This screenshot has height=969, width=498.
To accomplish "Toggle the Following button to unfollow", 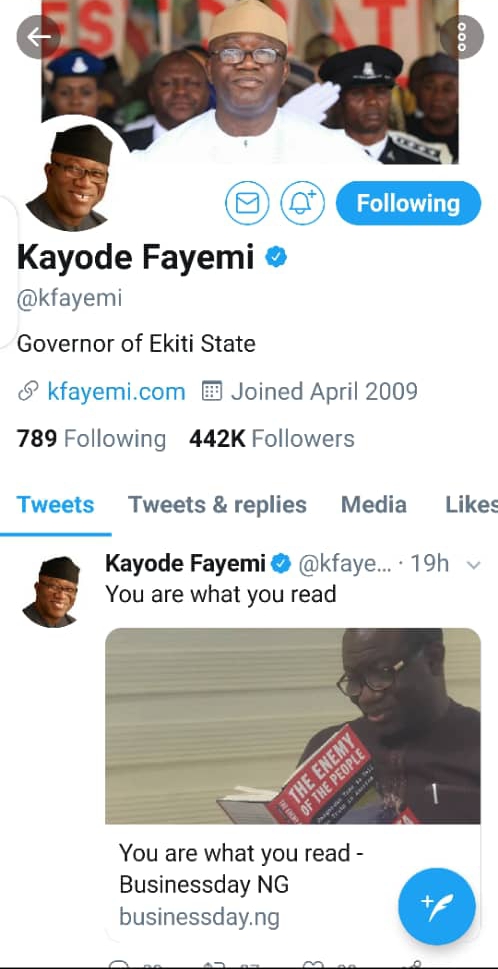I will point(408,203).
